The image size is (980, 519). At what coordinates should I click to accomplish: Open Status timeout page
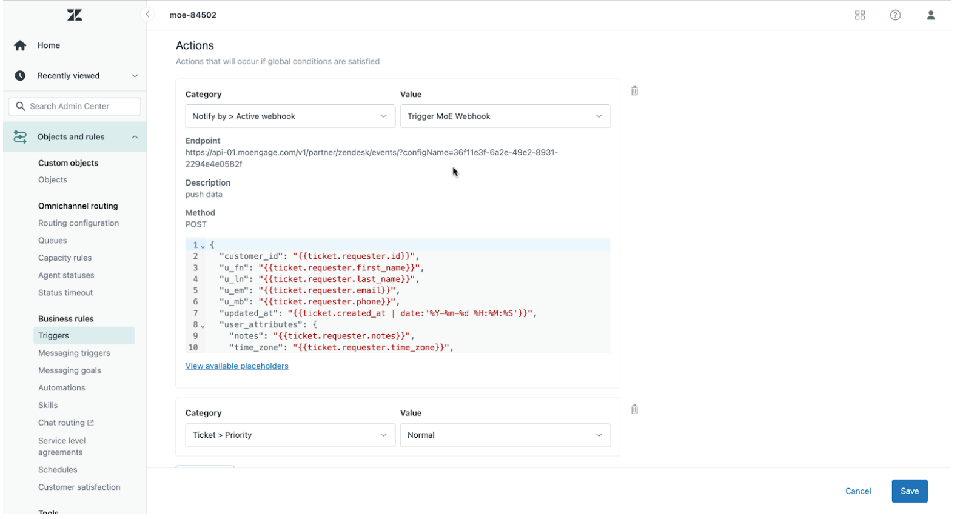click(x=65, y=293)
